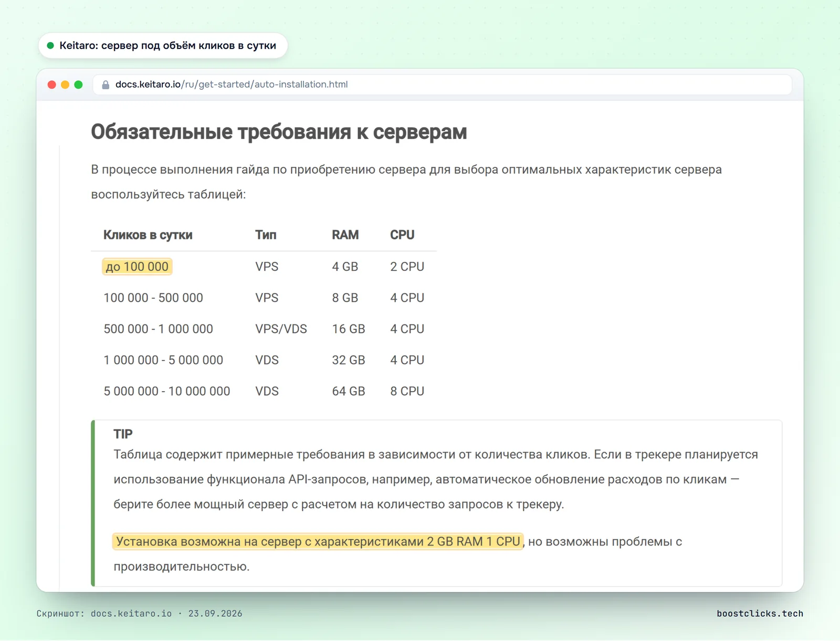
Task: Click the VPS cell in the 'до 100 000' row
Action: click(267, 267)
